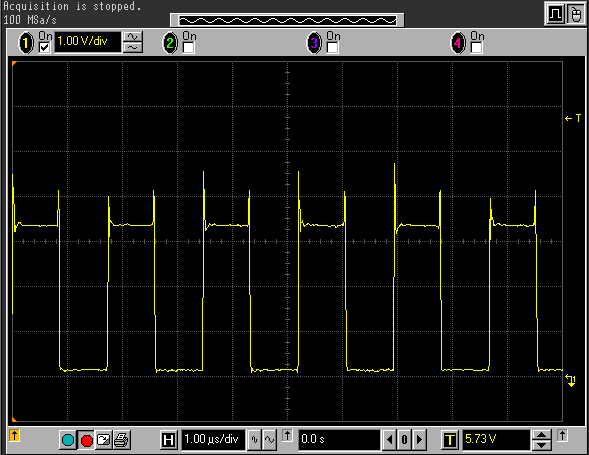The height and width of the screenshot is (455, 589).
Task: Raise trigger level using up arrow
Action: [x=541, y=435]
